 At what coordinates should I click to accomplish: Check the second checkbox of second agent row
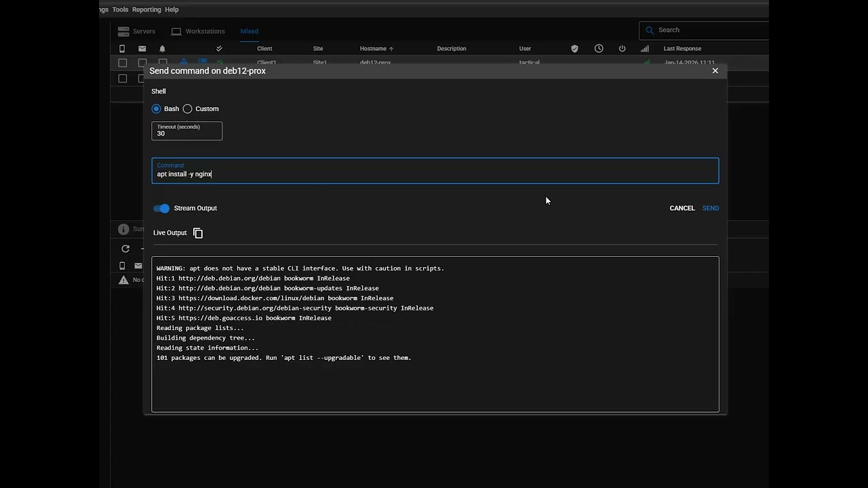(x=141, y=79)
